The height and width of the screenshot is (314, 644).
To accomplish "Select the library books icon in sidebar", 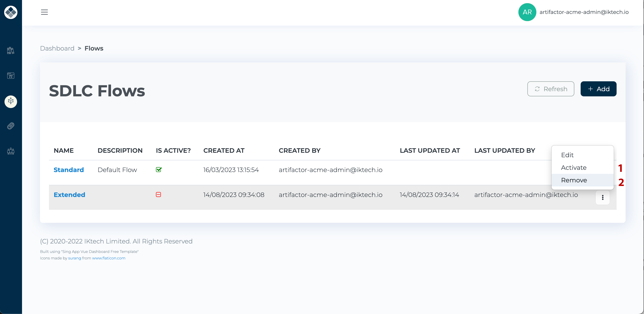I will 11,51.
